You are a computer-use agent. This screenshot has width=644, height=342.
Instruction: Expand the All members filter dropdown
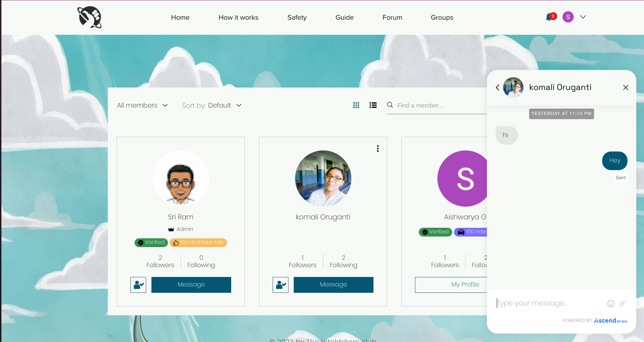point(142,105)
